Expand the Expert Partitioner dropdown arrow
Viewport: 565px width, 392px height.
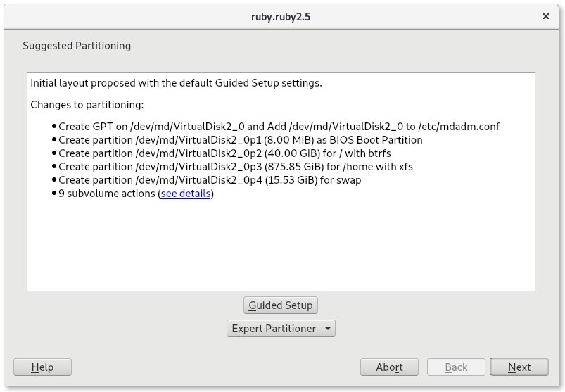(327, 329)
